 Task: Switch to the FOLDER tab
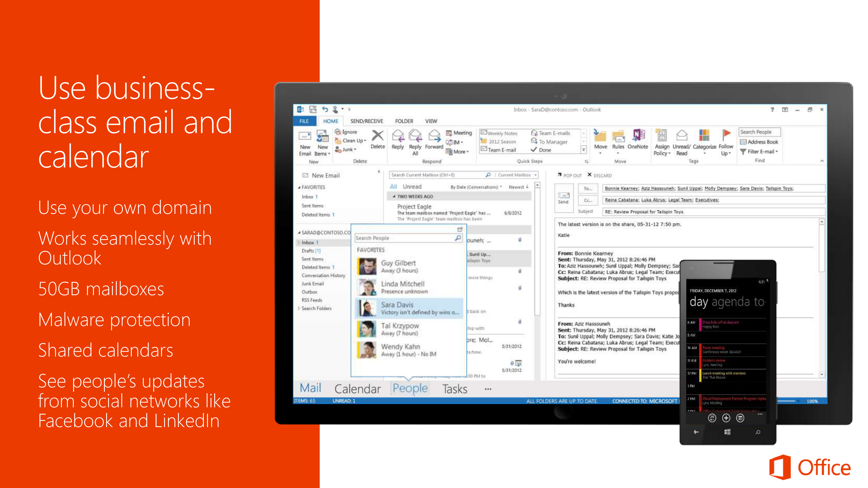click(404, 121)
